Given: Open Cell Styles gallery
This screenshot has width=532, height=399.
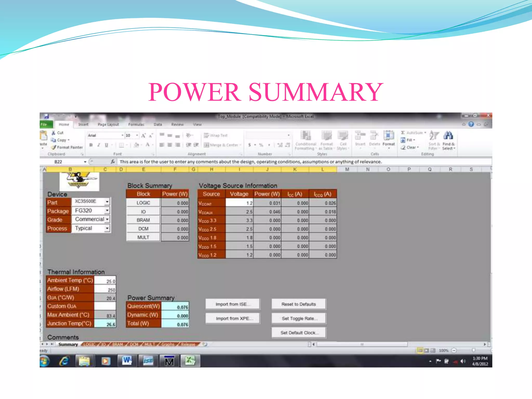Looking at the screenshot, I should (x=343, y=140).
